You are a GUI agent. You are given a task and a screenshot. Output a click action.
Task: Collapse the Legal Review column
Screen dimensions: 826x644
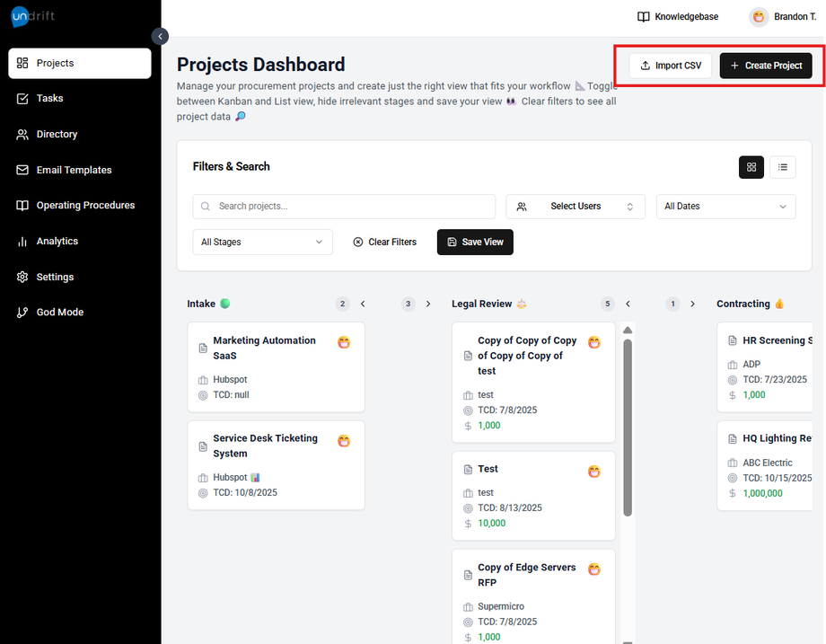coord(628,304)
